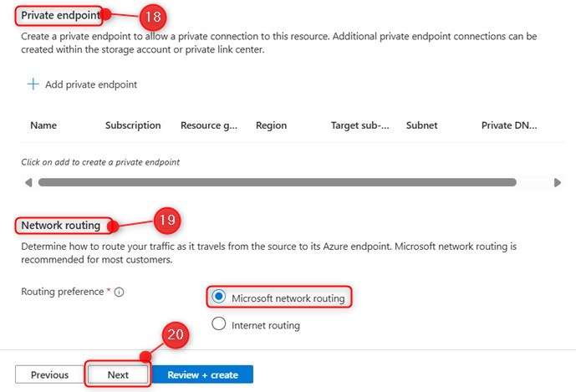Click the Routing preference info icon
The image size is (576, 392).
(x=119, y=293)
